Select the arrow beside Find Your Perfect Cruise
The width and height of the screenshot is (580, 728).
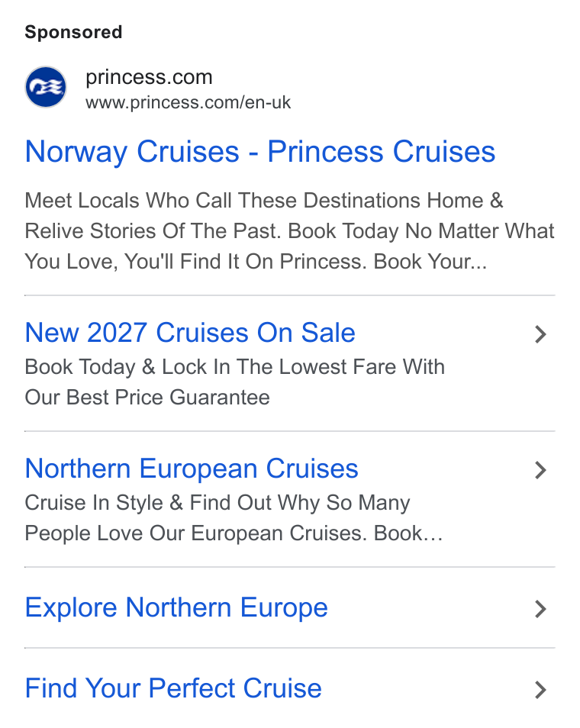pyautogui.click(x=540, y=690)
